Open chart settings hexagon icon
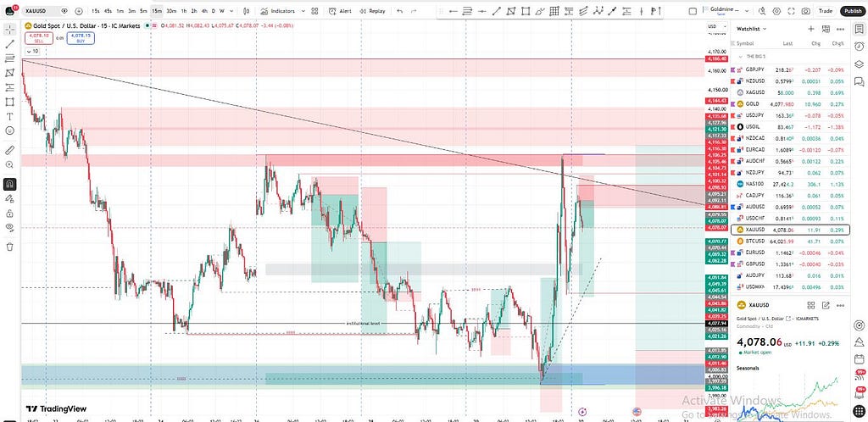Viewport: 868px width, 422px height. (x=775, y=11)
